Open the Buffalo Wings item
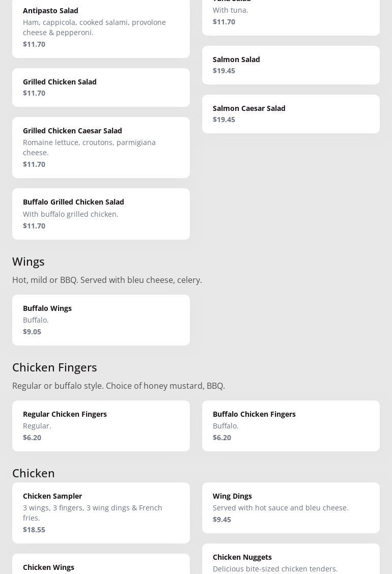 coord(101,320)
